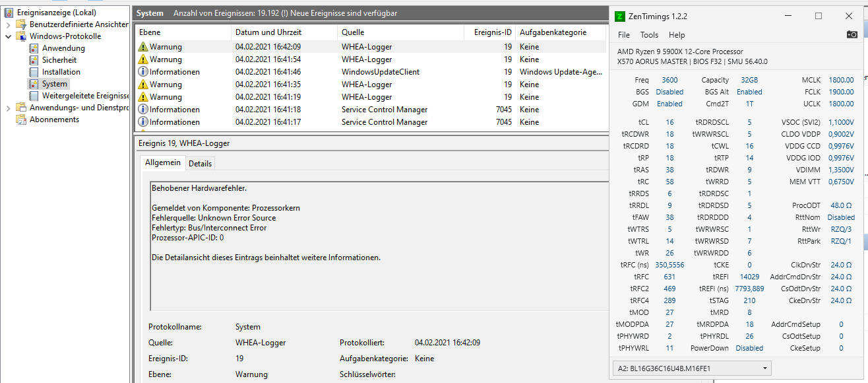868x383 pixels.
Task: Select the Allgemein tab
Action: [x=163, y=162]
